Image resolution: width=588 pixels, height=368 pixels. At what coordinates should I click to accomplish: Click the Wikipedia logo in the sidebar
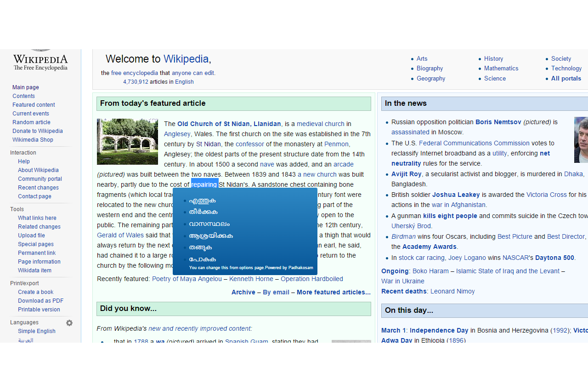pos(40,60)
